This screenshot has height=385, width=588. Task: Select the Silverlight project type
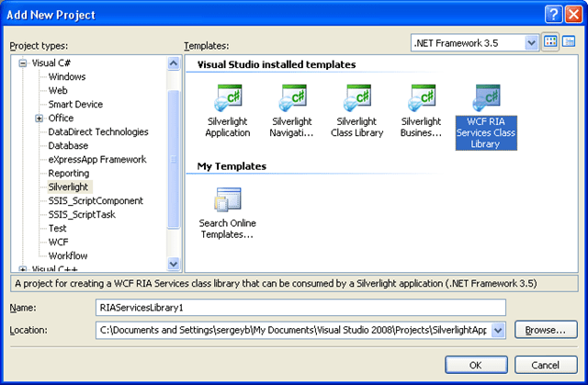point(68,187)
